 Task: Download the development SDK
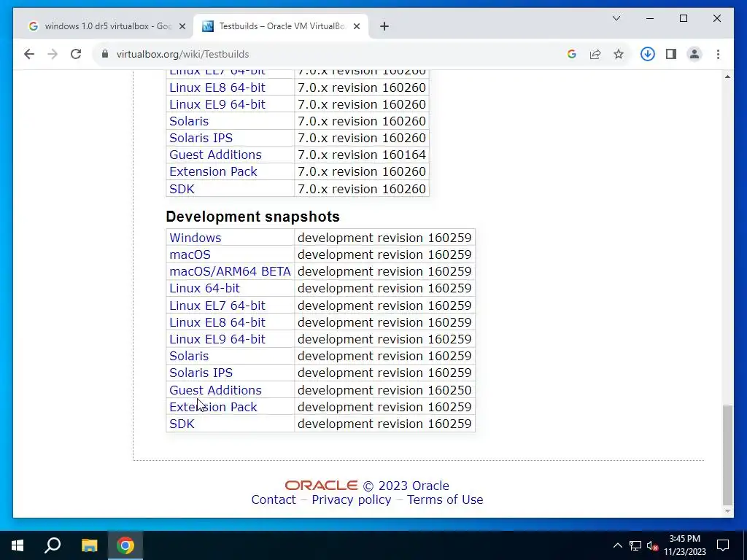coord(182,424)
